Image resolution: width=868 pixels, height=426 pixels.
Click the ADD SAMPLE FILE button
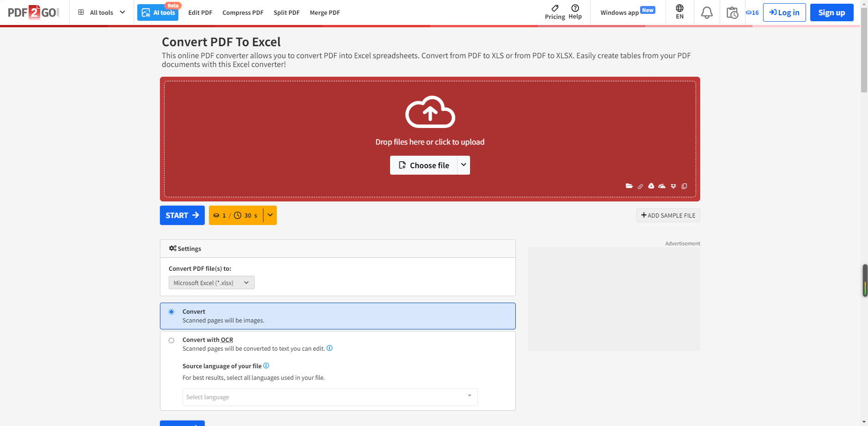tap(668, 215)
